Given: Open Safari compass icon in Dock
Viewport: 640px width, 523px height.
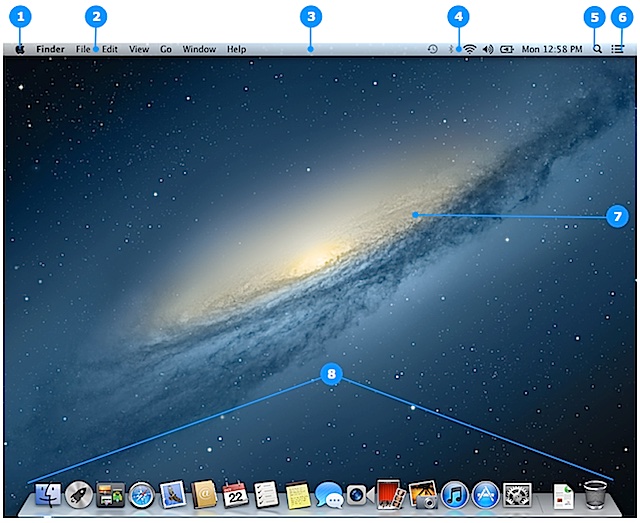Looking at the screenshot, I should [142, 495].
